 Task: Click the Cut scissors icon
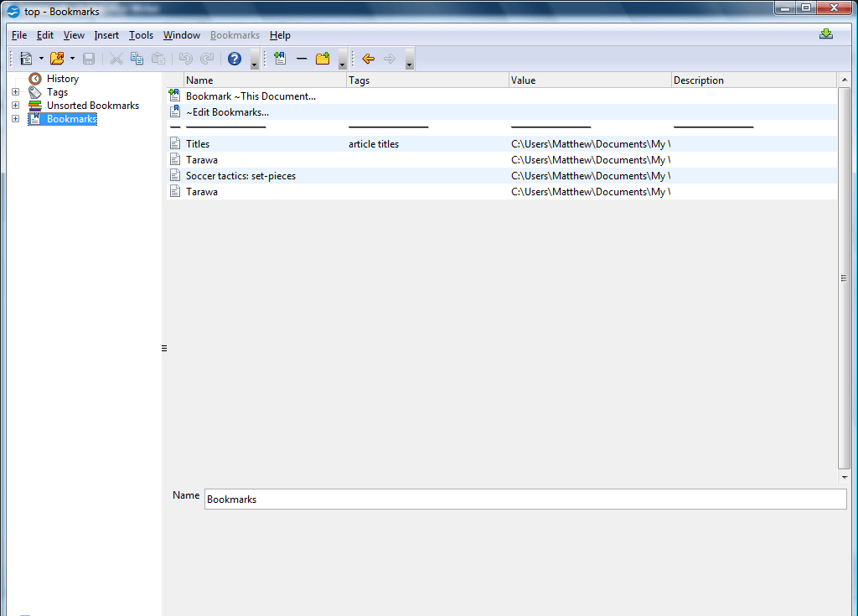(116, 59)
